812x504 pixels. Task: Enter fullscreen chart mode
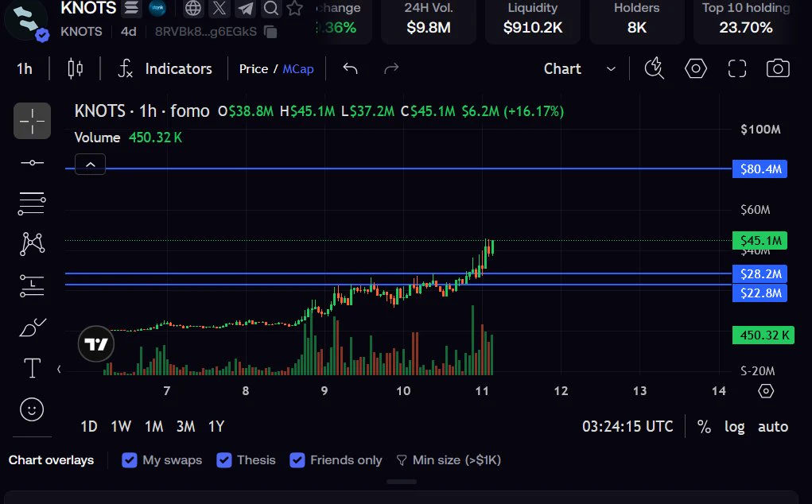point(737,68)
